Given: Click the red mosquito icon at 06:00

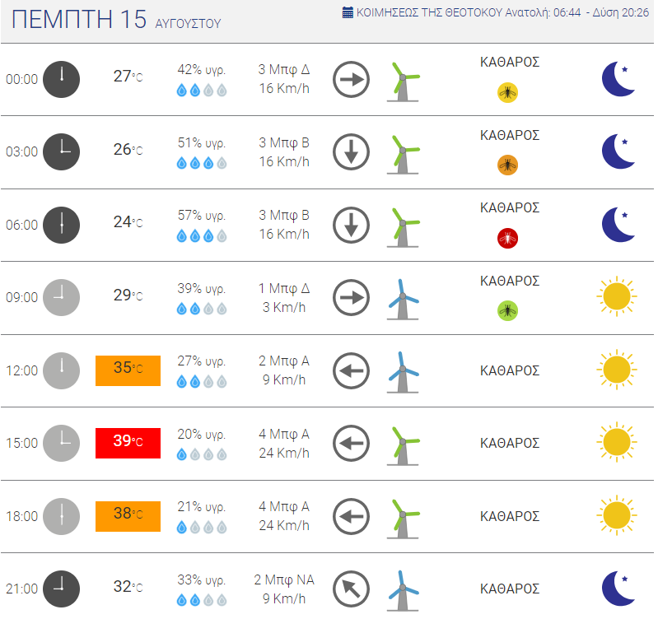Looking at the screenshot, I should [x=507, y=238].
